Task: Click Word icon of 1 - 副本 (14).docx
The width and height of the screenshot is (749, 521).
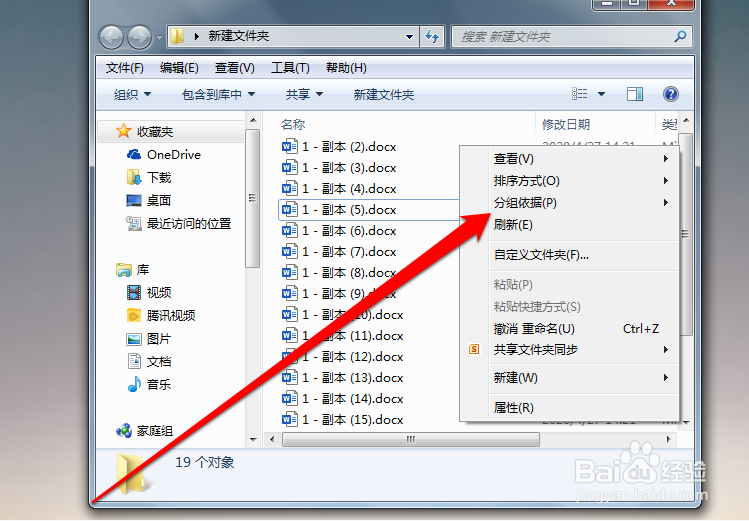Action: click(289, 398)
